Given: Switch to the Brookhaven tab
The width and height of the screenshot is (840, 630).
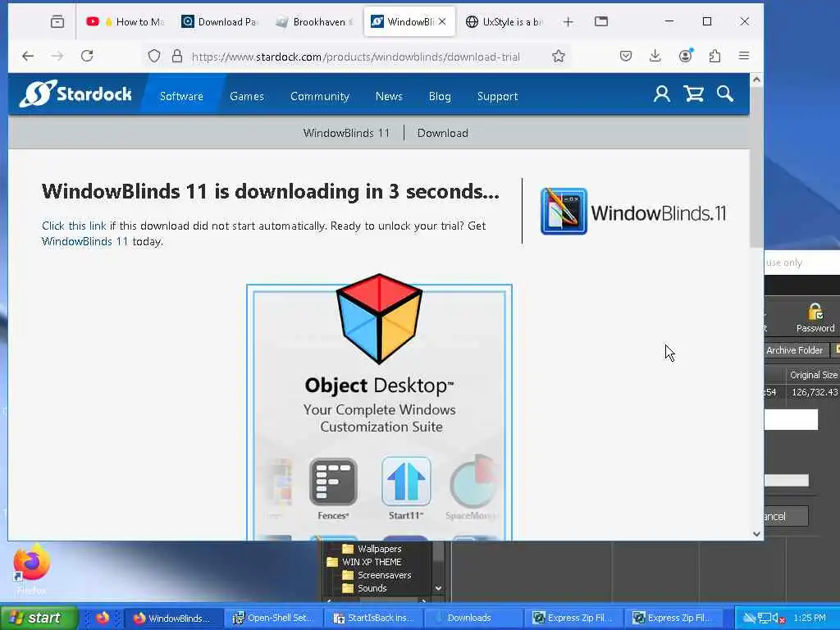Looking at the screenshot, I should [314, 22].
